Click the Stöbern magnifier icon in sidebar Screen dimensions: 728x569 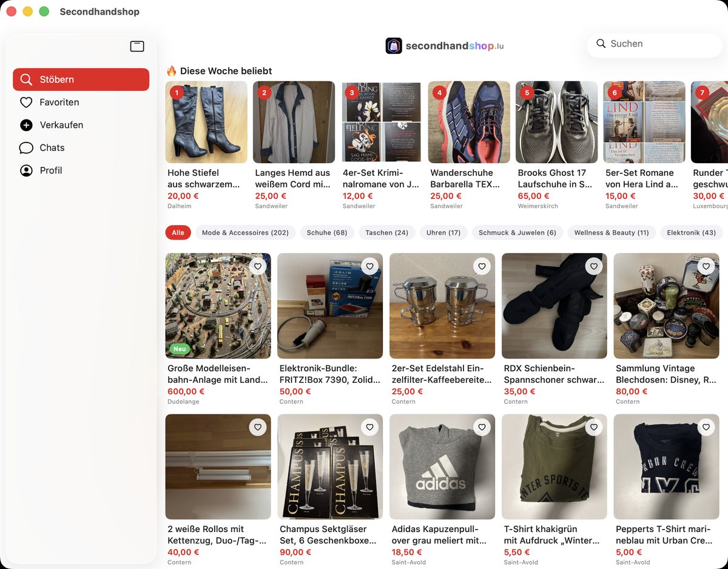[26, 79]
